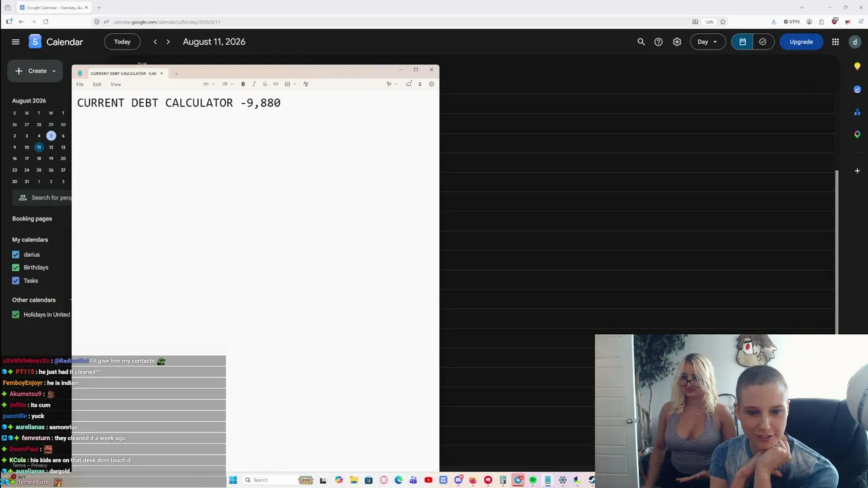Switch to Tasks view check icon
This screenshot has width=868, height=488.
pyautogui.click(x=763, y=42)
